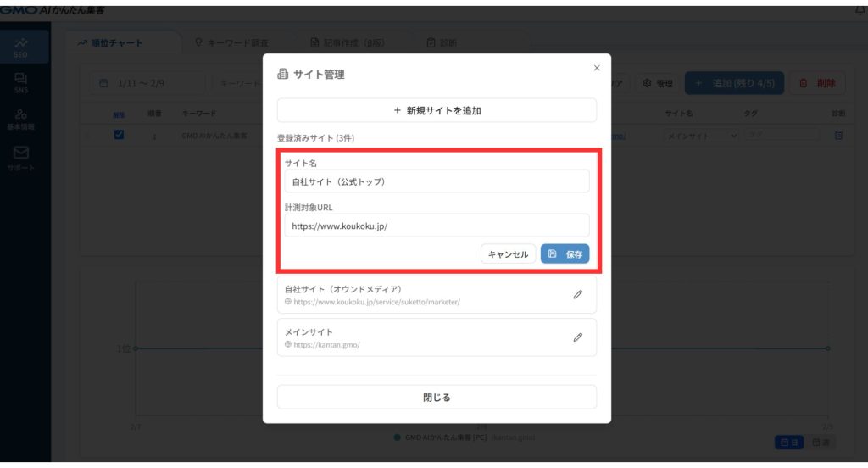
Task: Close the サイト管理 dialog with X
Action: tap(597, 68)
